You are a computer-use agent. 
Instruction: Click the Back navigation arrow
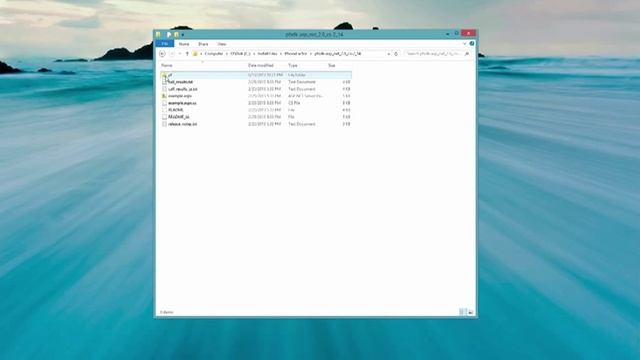pos(162,53)
